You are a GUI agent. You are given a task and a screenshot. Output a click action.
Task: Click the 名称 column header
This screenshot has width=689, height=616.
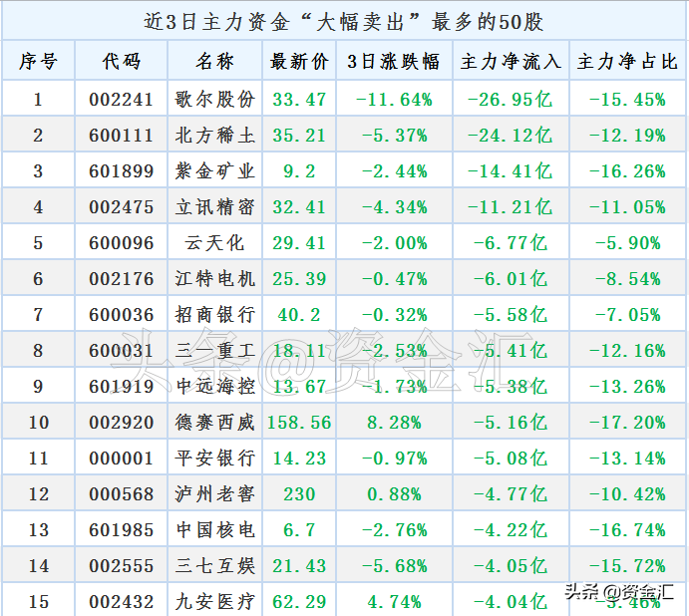(x=214, y=61)
